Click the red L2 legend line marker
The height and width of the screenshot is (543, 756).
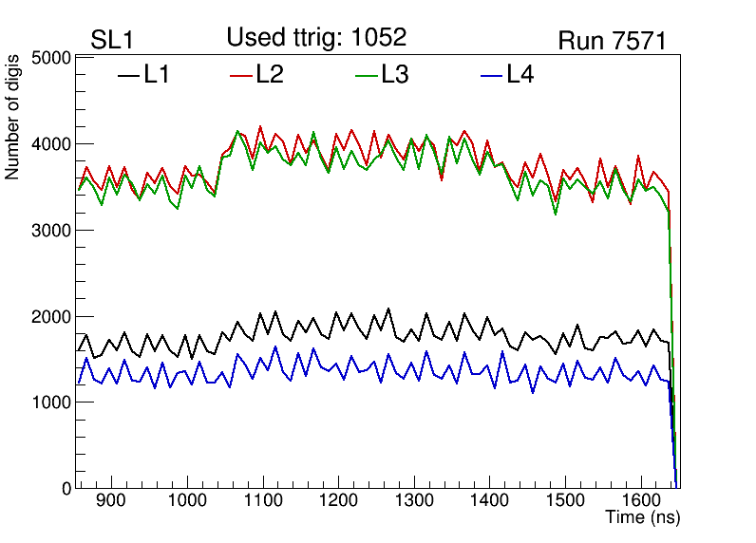(x=242, y=75)
